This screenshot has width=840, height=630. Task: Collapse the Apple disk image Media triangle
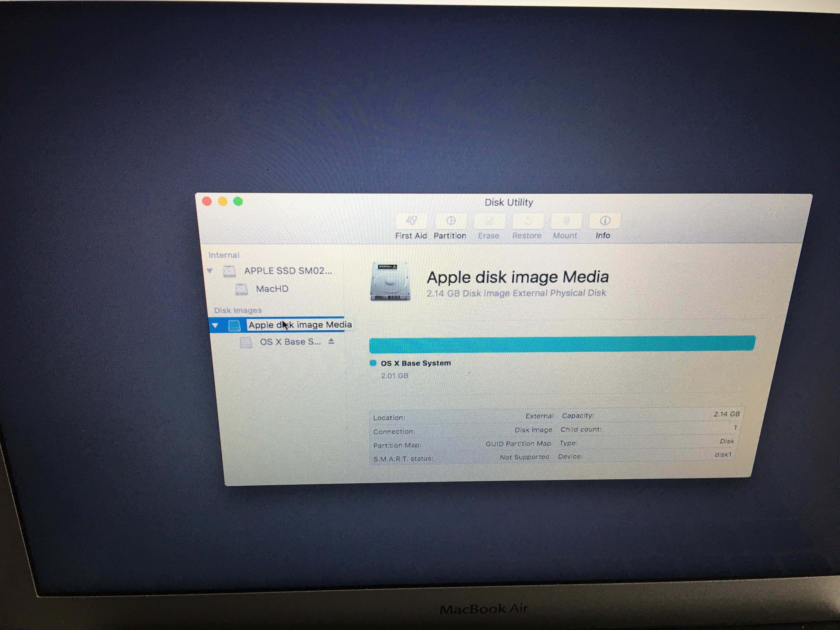215,325
